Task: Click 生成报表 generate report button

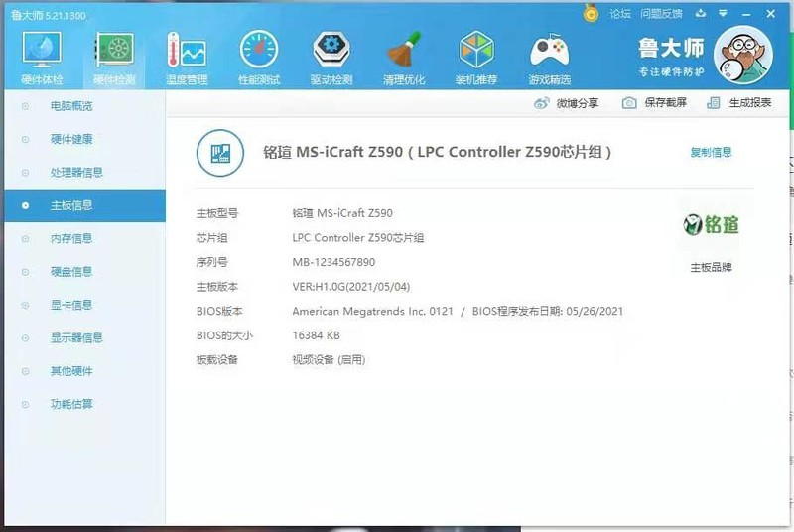Action: 738,103
